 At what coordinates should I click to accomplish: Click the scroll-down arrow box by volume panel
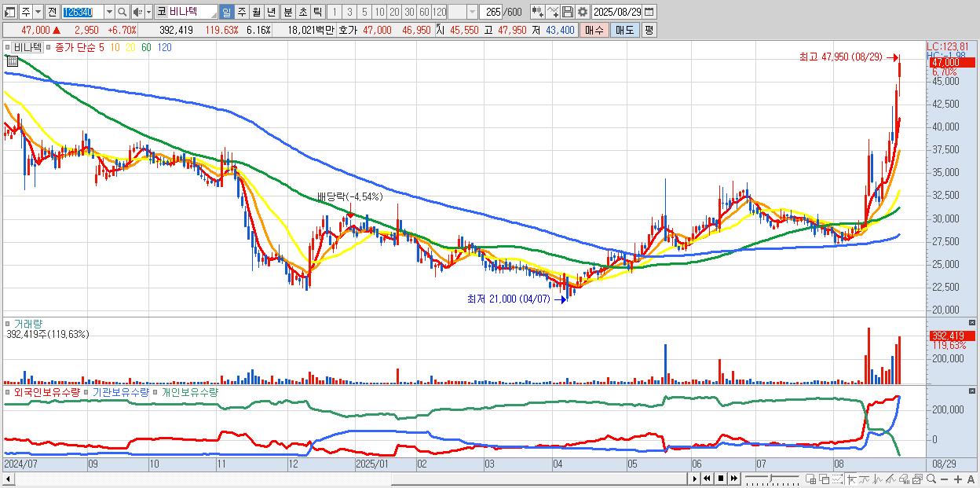[972, 323]
